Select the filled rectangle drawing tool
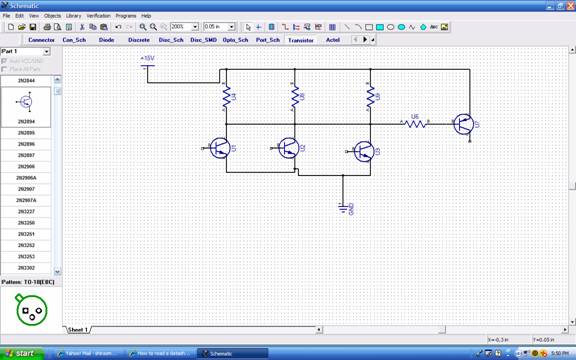This screenshot has height=360, width=576. [380, 27]
